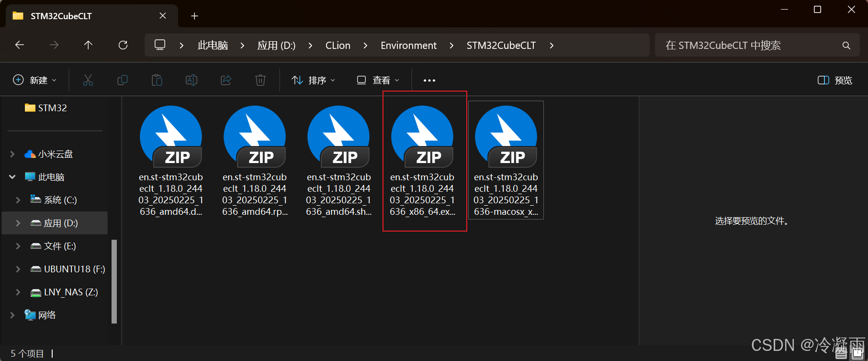The height and width of the screenshot is (361, 868).
Task: Refresh the STM32CubeCLT folder view
Action: click(123, 45)
